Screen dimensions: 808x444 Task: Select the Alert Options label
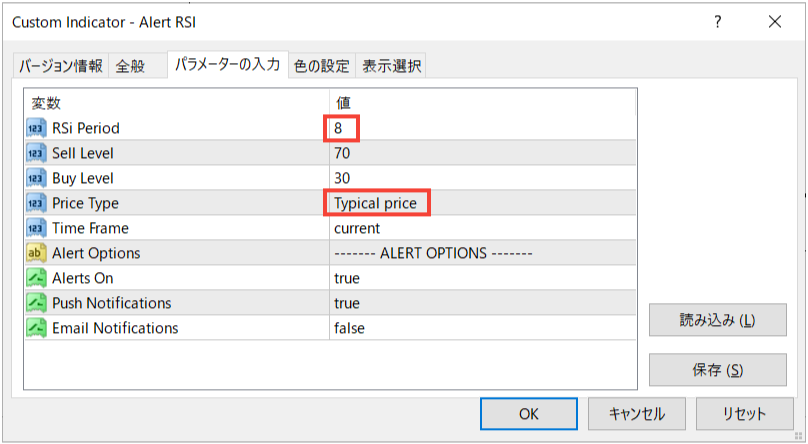coord(96,253)
